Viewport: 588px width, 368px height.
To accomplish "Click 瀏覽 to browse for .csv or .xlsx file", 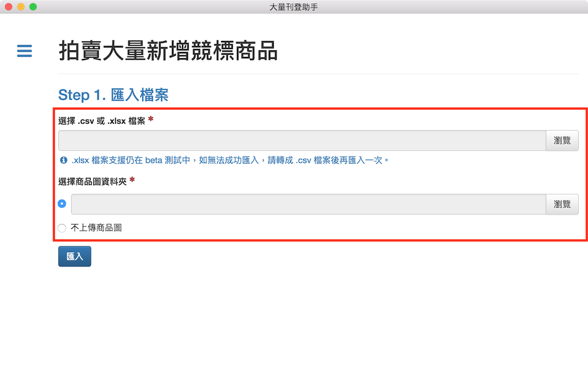I will [562, 140].
